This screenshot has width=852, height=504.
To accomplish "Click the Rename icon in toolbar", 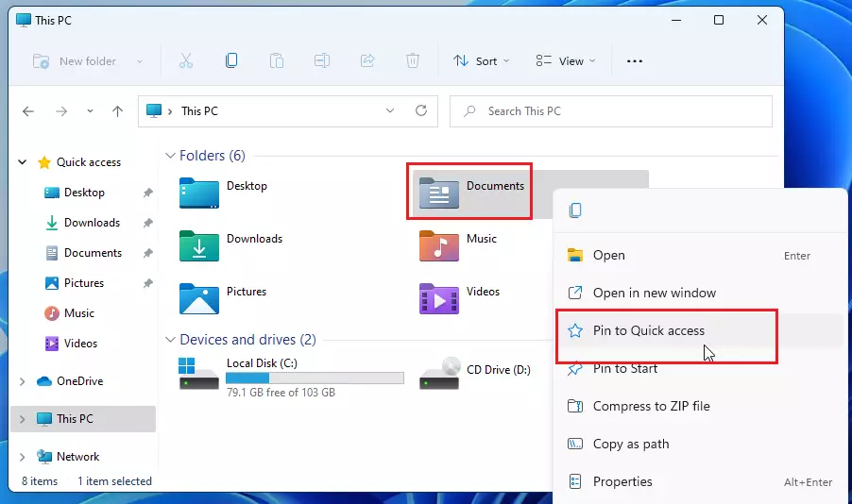I will (x=322, y=60).
